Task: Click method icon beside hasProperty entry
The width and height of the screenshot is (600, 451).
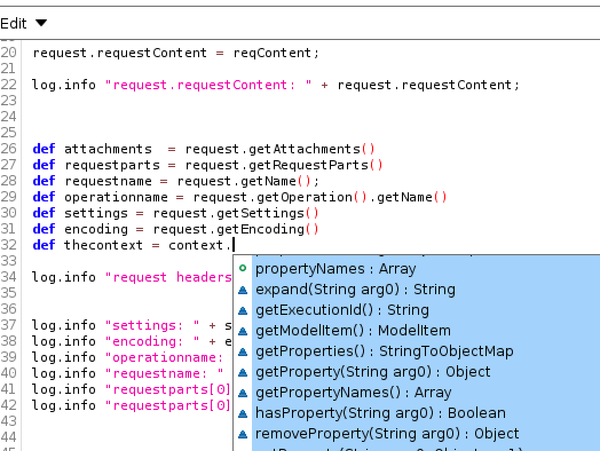Action: click(243, 413)
